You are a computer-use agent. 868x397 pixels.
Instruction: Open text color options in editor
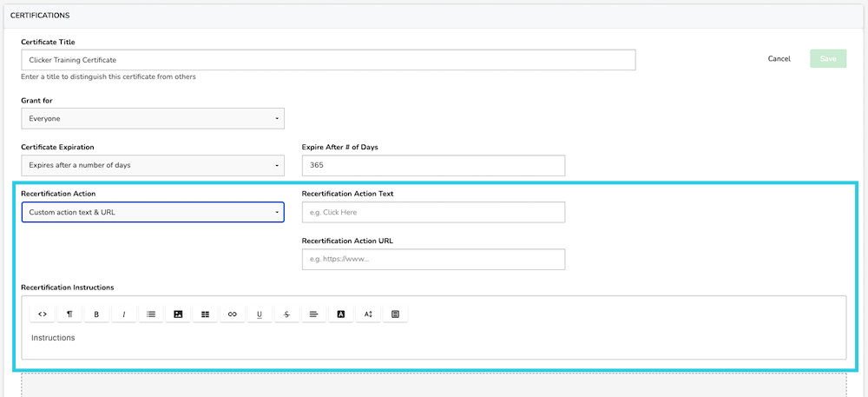point(341,314)
